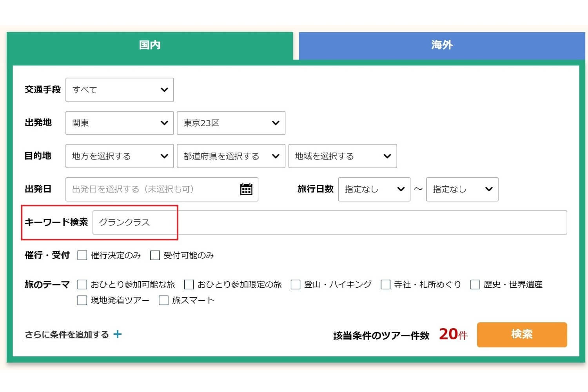This screenshot has height=392, width=588.
Task: Expand the 地方を選択する destination dropdown
Action: click(120, 156)
